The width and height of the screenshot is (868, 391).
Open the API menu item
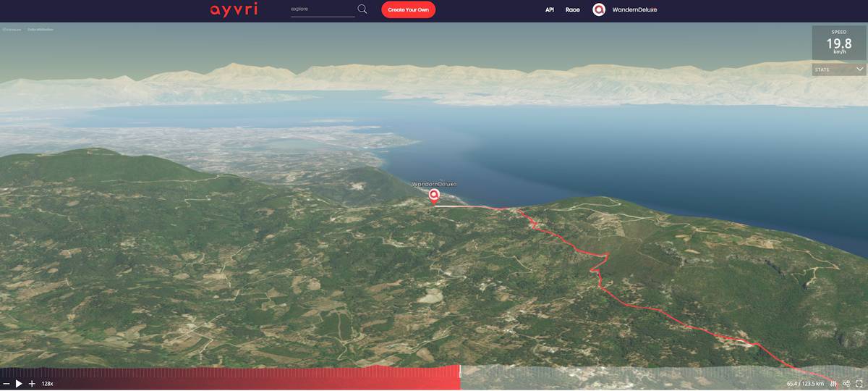tap(550, 10)
